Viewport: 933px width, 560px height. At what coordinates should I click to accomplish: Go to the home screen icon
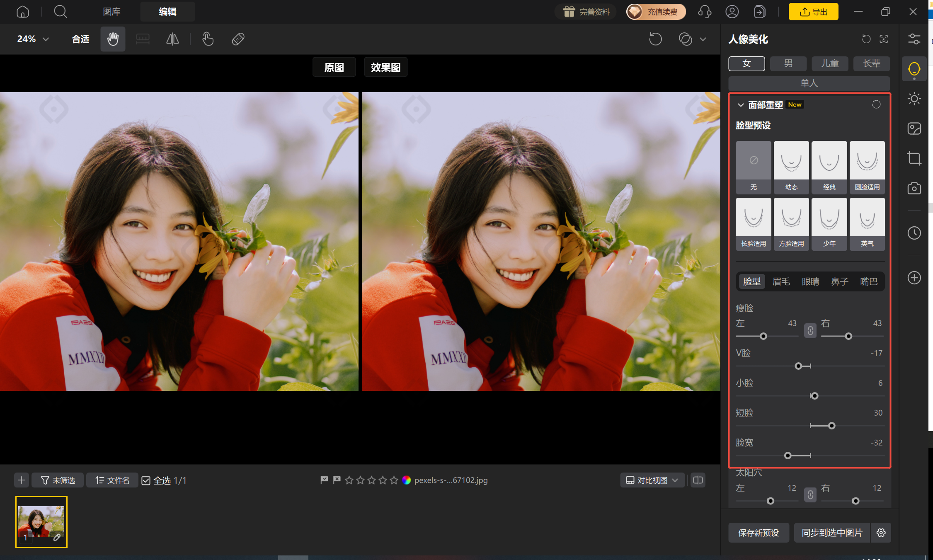tap(23, 12)
